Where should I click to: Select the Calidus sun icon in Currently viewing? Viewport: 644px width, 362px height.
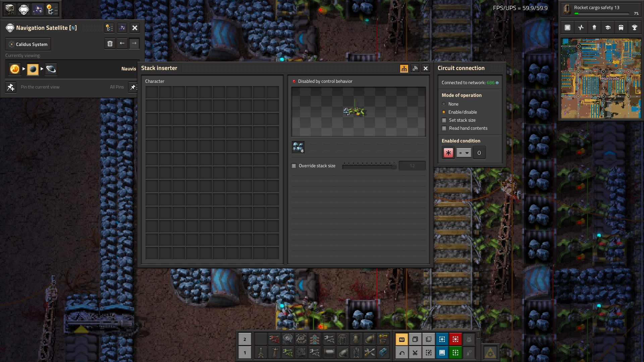pos(15,69)
